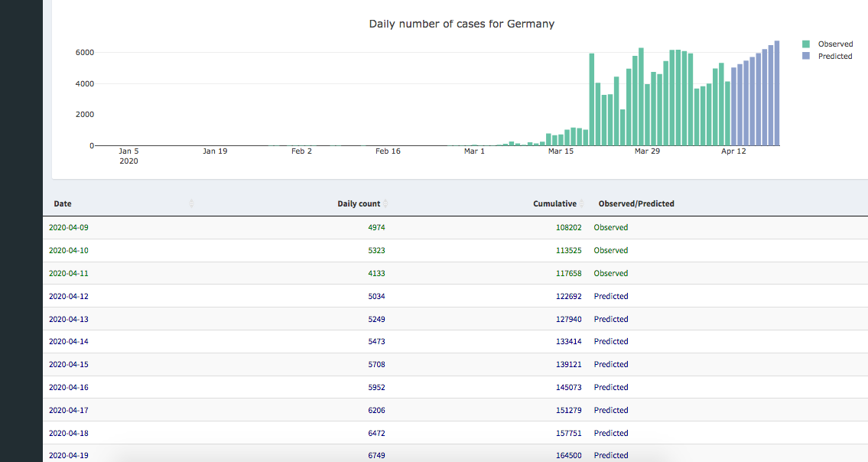Viewport: 868px width, 462px height.
Task: Toggle Predicted series in chart legend
Action: 835,57
